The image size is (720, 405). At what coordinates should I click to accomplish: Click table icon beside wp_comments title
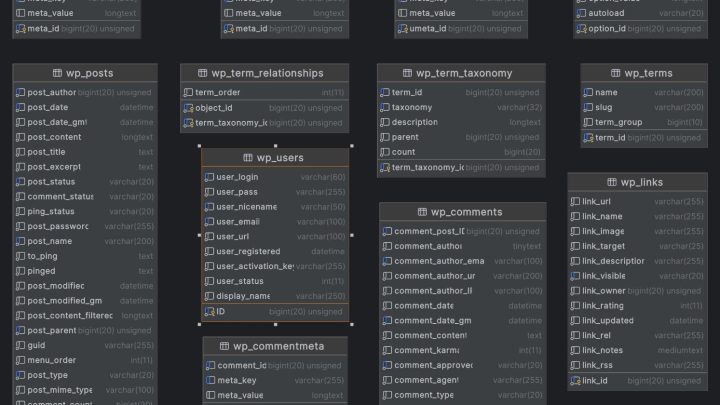pyautogui.click(x=422, y=212)
